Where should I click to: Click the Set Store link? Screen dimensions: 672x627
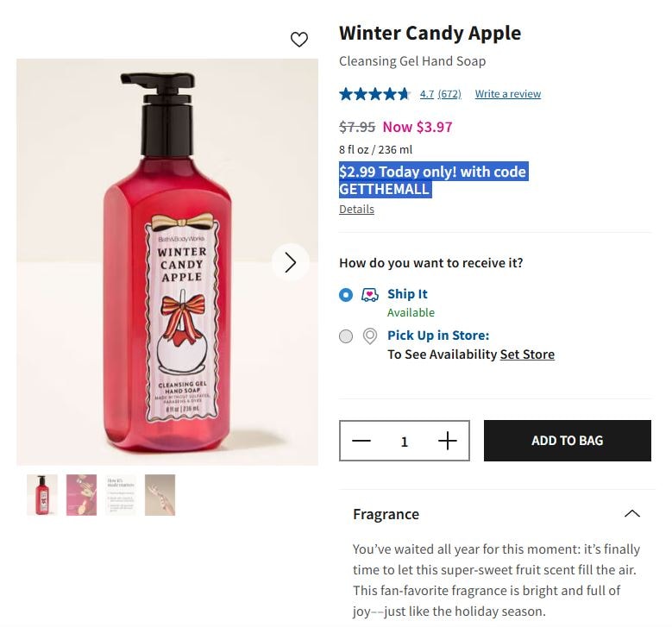[527, 354]
